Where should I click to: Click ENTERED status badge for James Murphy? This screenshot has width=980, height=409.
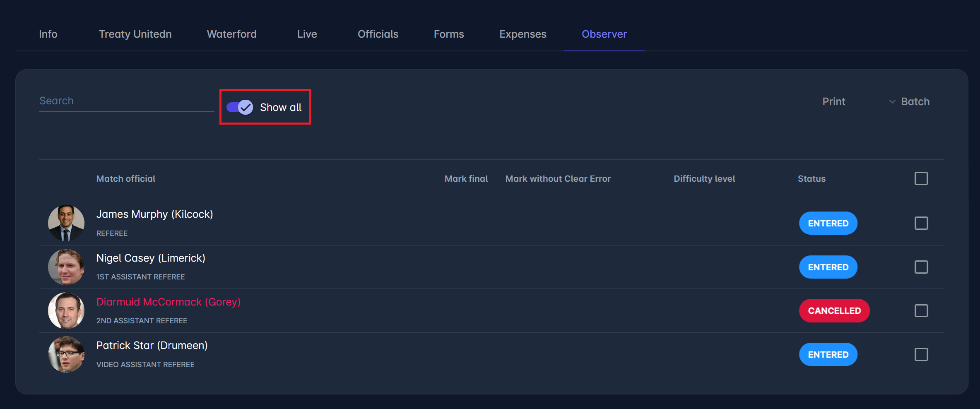tap(828, 223)
